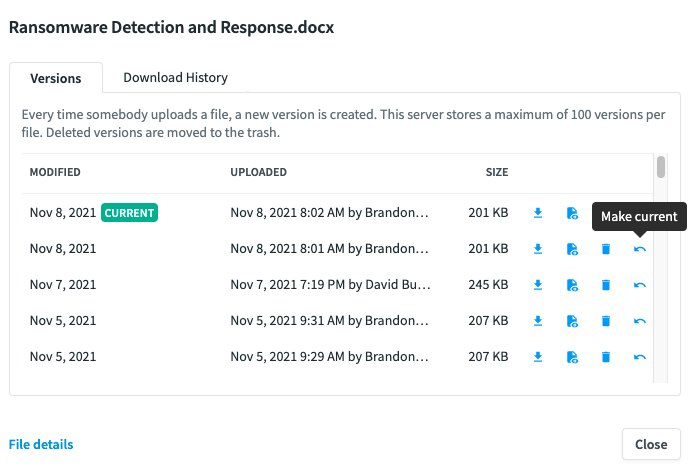Preview the Nov 7 version by David
The height and width of the screenshot is (471, 696).
tap(571, 285)
